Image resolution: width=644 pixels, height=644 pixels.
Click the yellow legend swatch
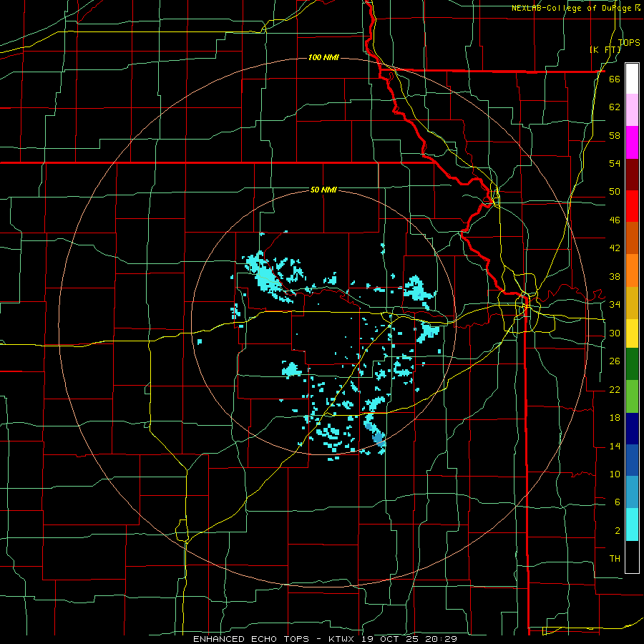[632, 333]
